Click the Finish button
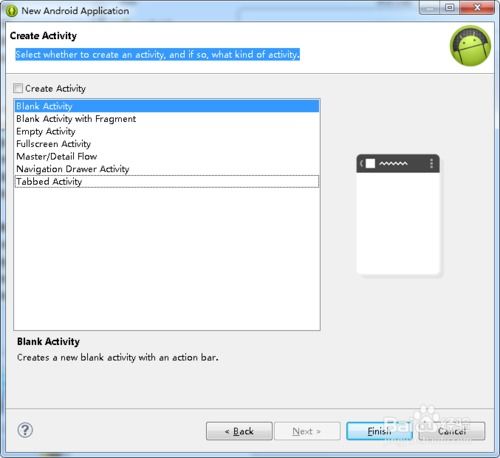Image resolution: width=500 pixels, height=458 pixels. [379, 431]
